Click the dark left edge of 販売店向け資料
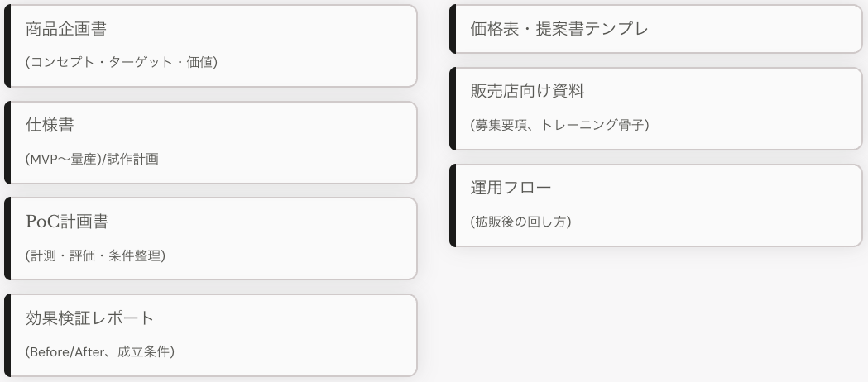This screenshot has width=868, height=382. [453, 108]
